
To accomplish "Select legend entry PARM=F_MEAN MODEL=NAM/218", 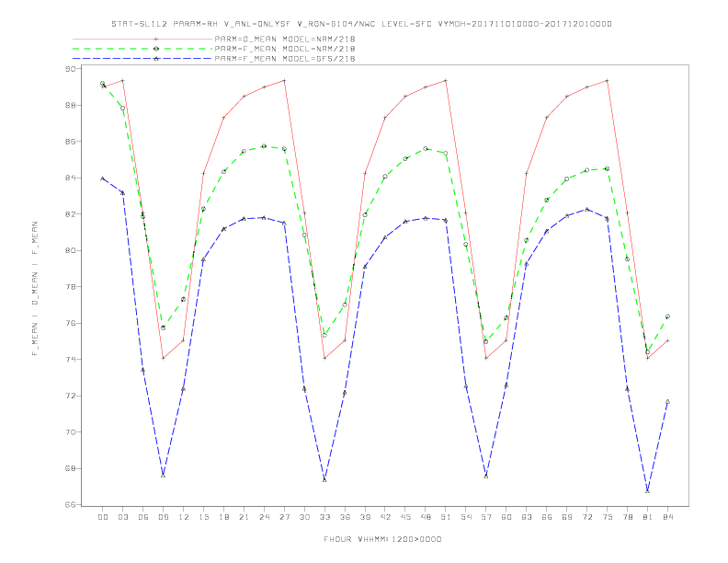I will click(x=285, y=49).
